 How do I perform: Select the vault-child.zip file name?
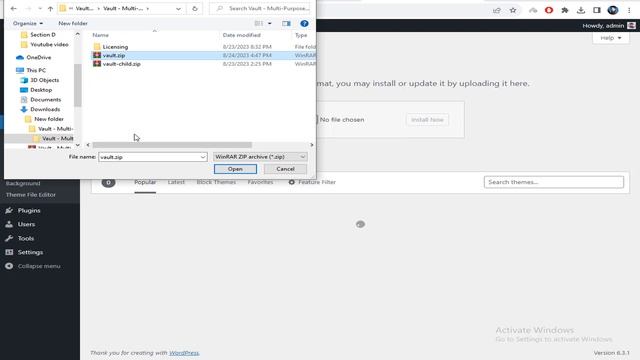coord(122,64)
